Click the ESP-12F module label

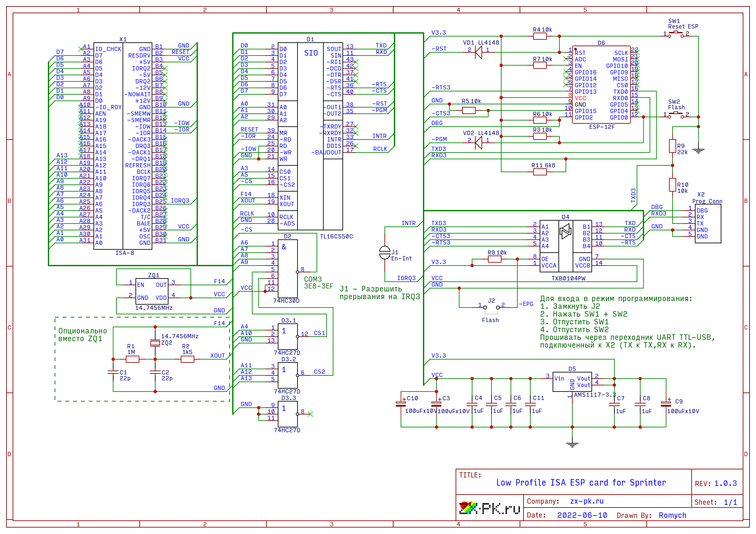601,127
